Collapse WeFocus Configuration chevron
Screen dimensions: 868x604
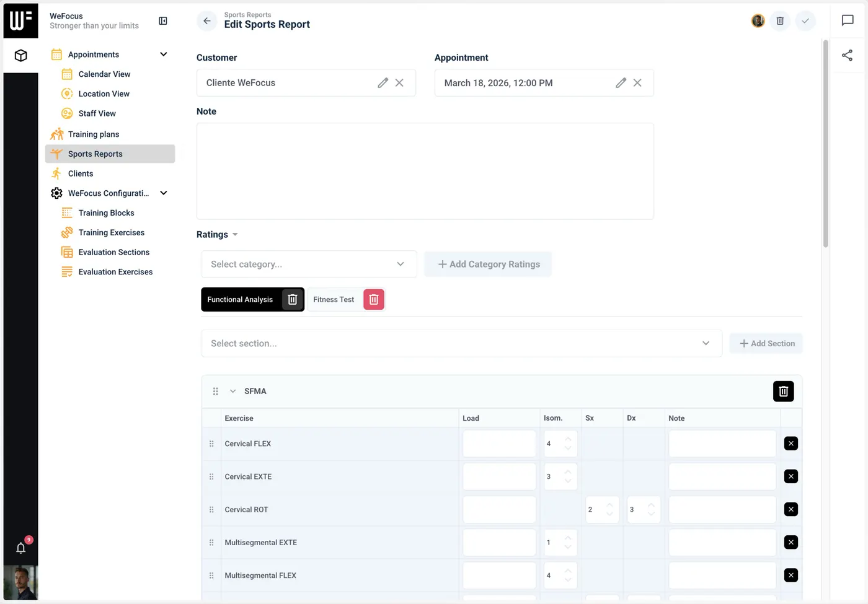pyautogui.click(x=164, y=193)
